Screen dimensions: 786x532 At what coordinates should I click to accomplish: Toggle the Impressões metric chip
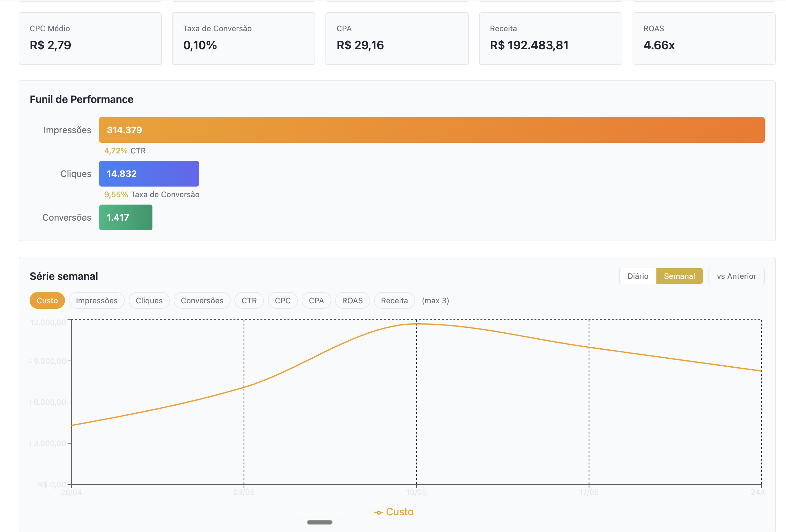pos(97,300)
